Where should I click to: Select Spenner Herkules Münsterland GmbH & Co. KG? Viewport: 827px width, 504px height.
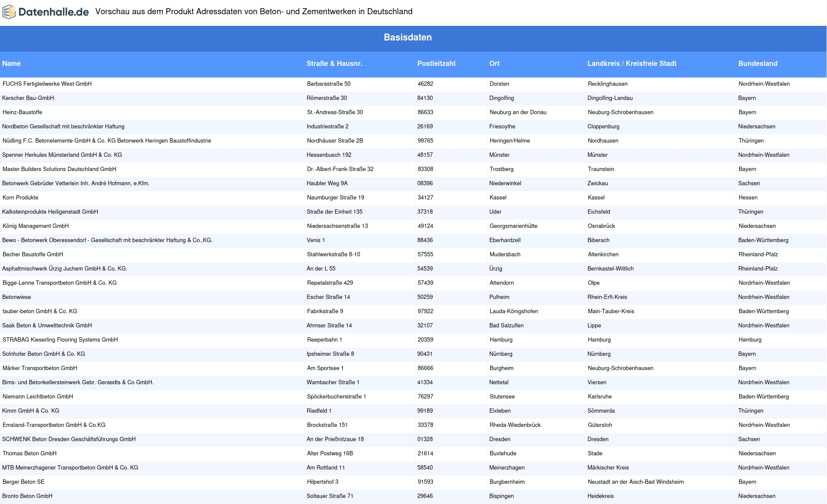coord(62,155)
